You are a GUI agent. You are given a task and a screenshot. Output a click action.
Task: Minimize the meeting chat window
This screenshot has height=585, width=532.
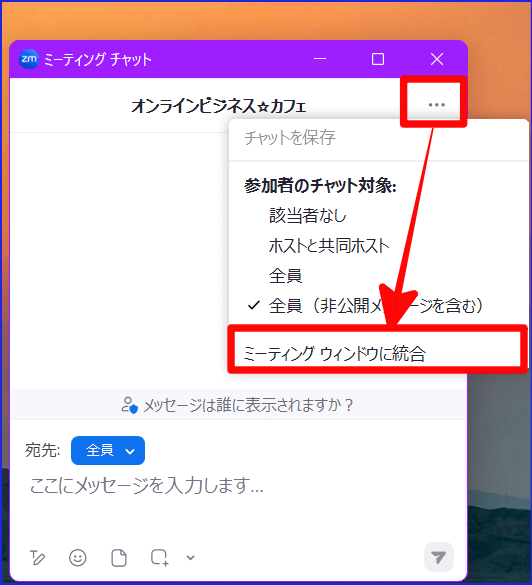coord(320,59)
